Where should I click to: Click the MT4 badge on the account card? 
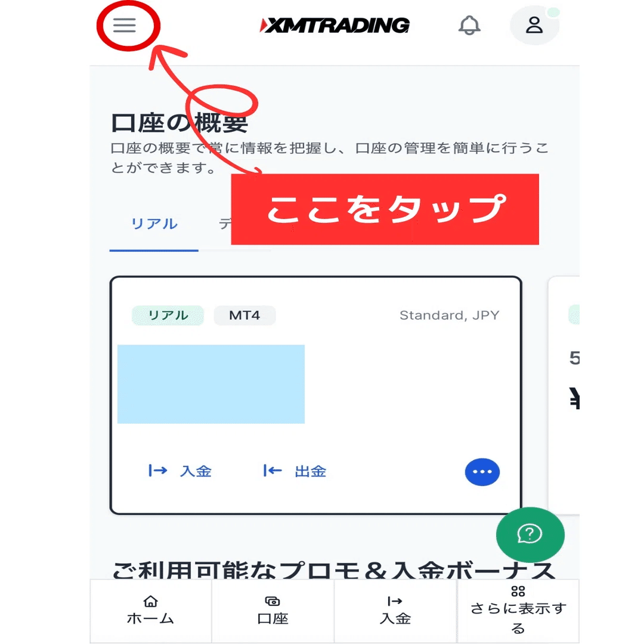pos(245,315)
